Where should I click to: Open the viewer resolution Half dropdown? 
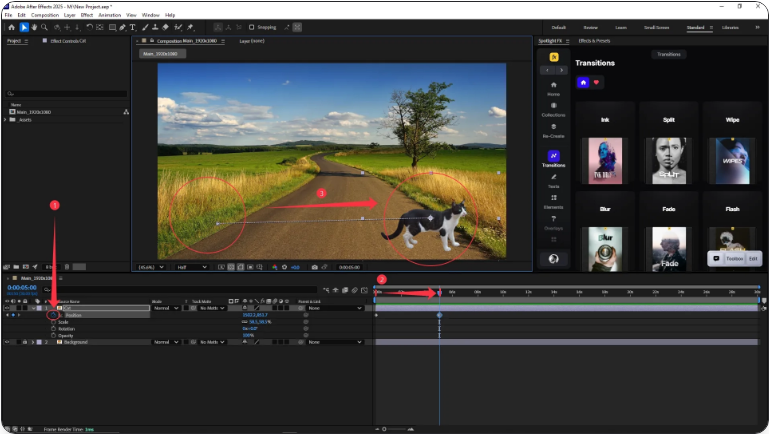[190, 267]
